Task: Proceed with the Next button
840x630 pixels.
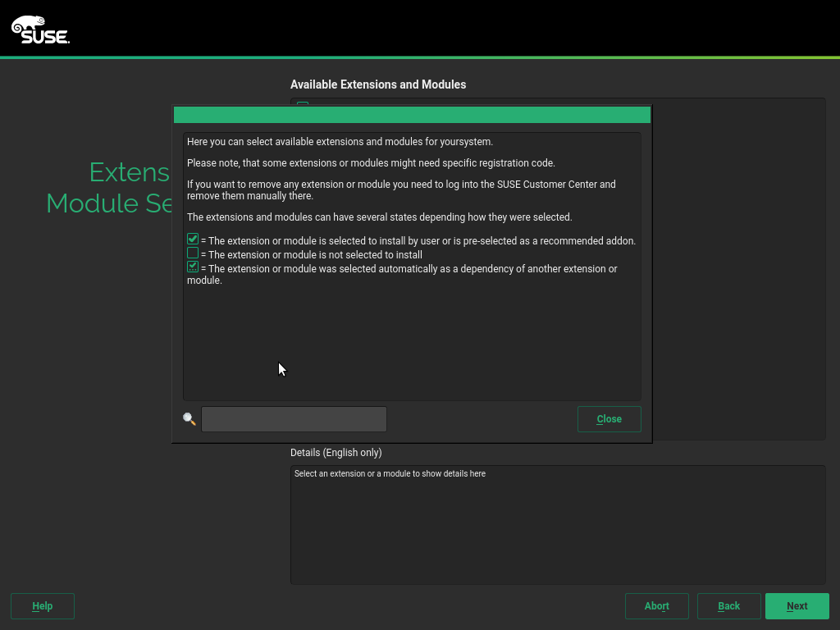Action: pyautogui.click(x=797, y=606)
